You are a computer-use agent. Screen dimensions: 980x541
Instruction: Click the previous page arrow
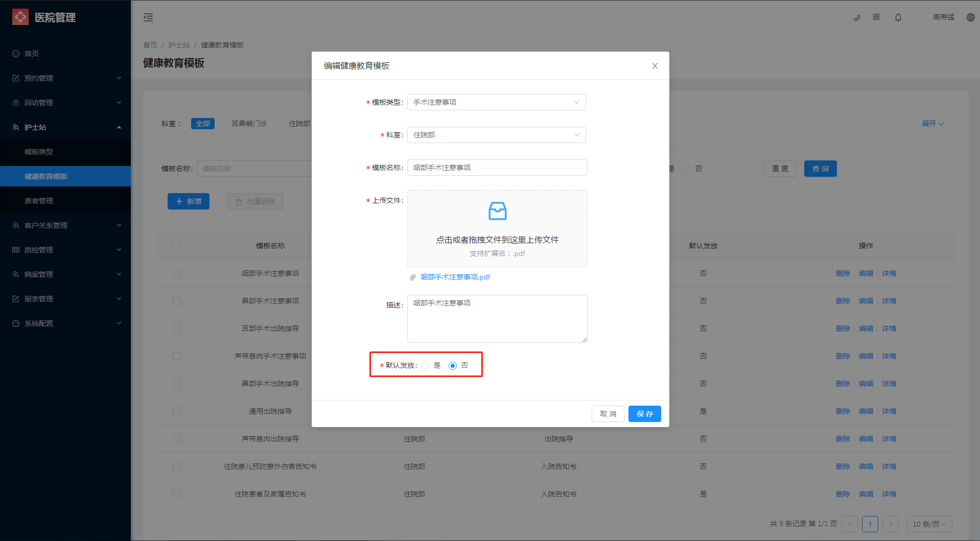[850, 524]
